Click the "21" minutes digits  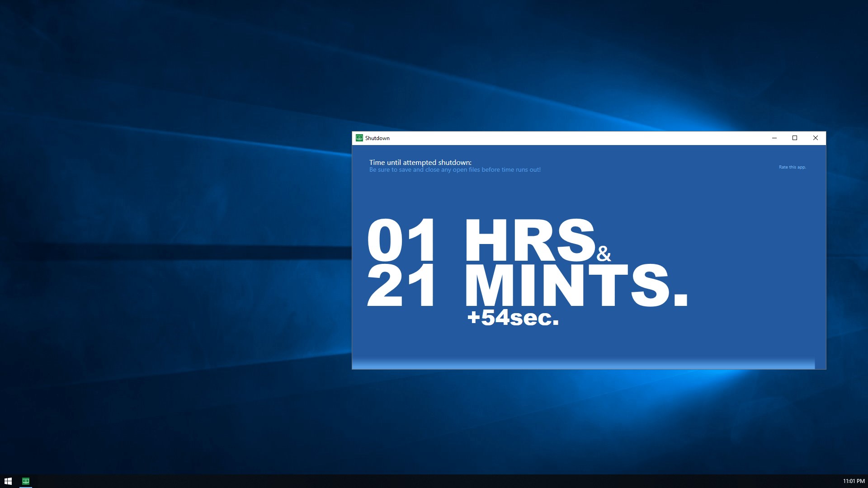[401, 286]
